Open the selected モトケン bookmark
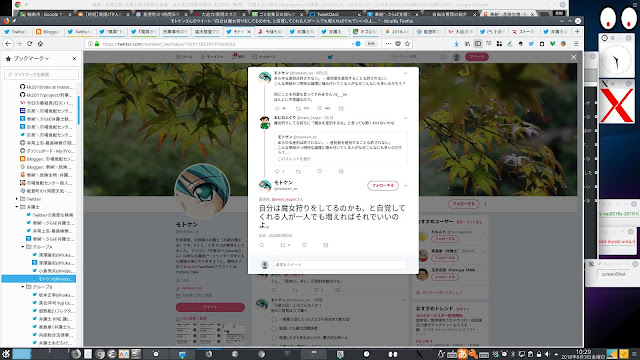640x360 pixels. pos(39,279)
